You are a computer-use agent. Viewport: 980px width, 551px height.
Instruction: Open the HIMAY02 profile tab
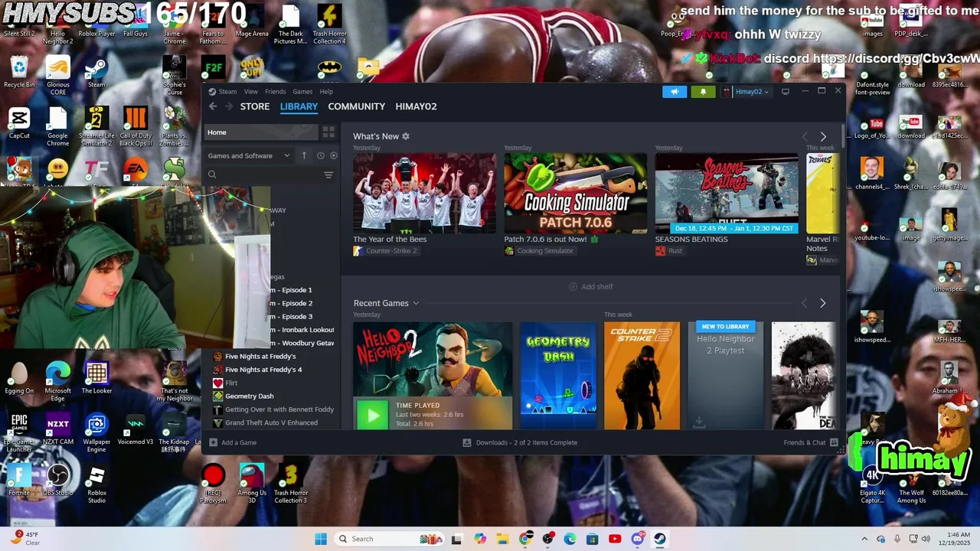click(416, 106)
